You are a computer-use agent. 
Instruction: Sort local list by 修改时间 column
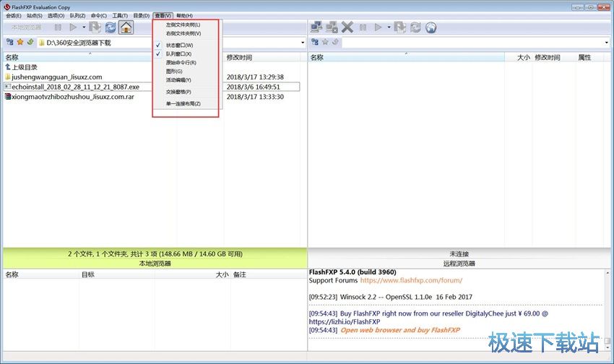(x=239, y=57)
